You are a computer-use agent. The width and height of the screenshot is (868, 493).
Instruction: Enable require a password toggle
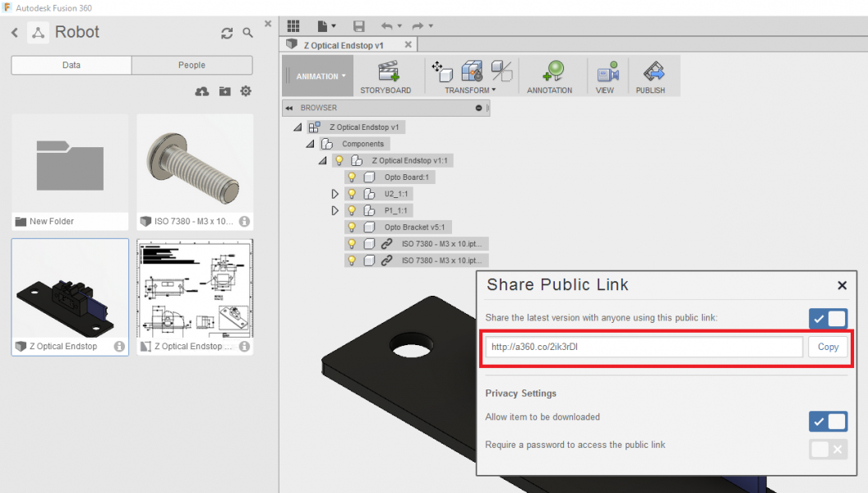pyautogui.click(x=828, y=449)
